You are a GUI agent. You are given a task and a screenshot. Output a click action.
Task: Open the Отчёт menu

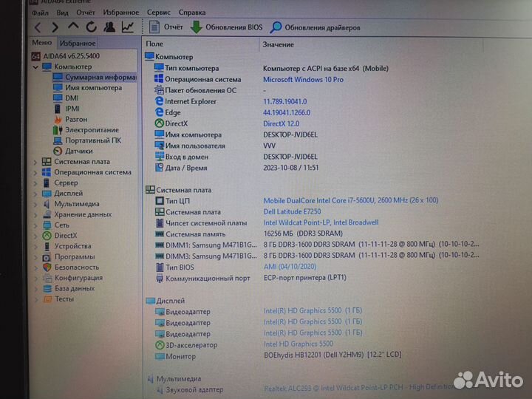click(86, 13)
